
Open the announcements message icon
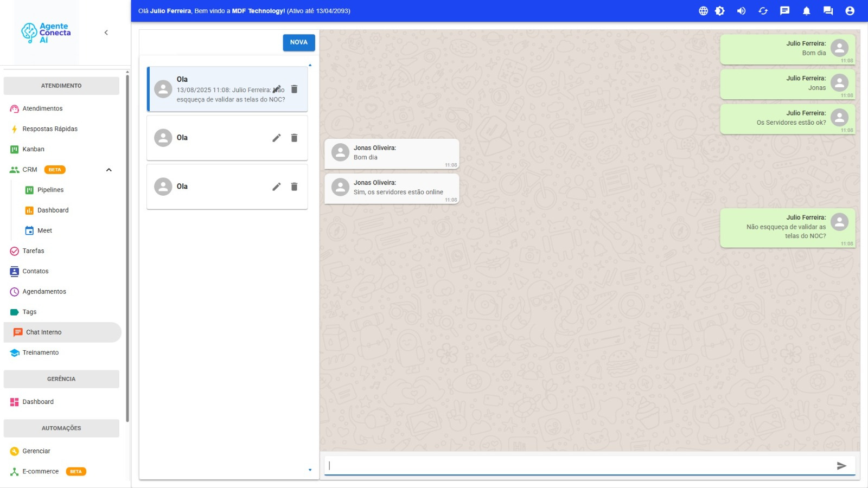point(784,11)
